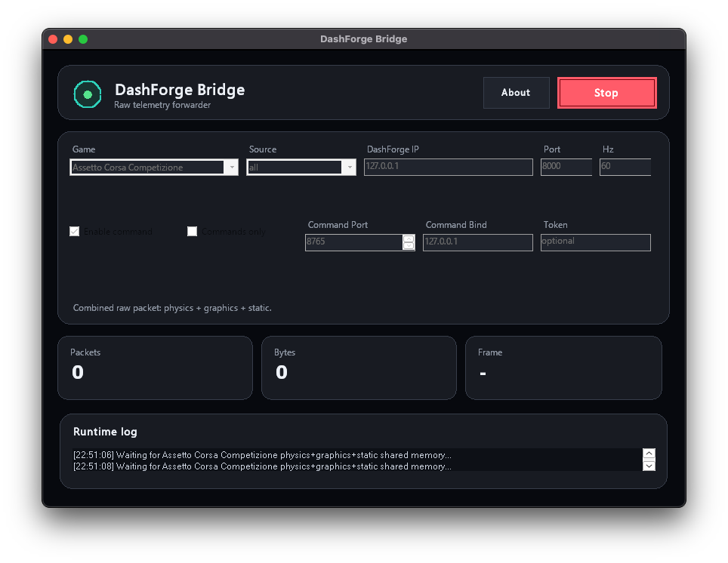Click the Raw telemetry forwarder subtitle
Viewport: 728px width, 563px height.
pos(162,105)
